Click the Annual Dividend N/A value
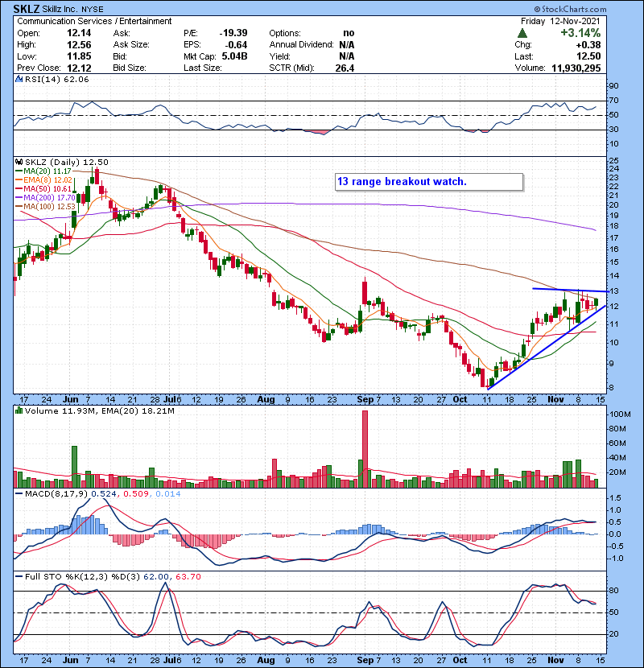This screenshot has width=644, height=668. click(347, 45)
